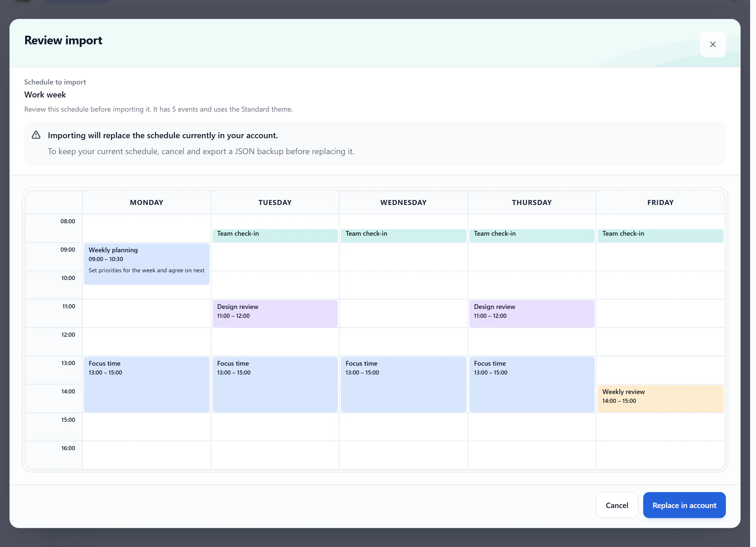The width and height of the screenshot is (756, 547).
Task: Click the Friday Weekly review event
Action: 660,399
